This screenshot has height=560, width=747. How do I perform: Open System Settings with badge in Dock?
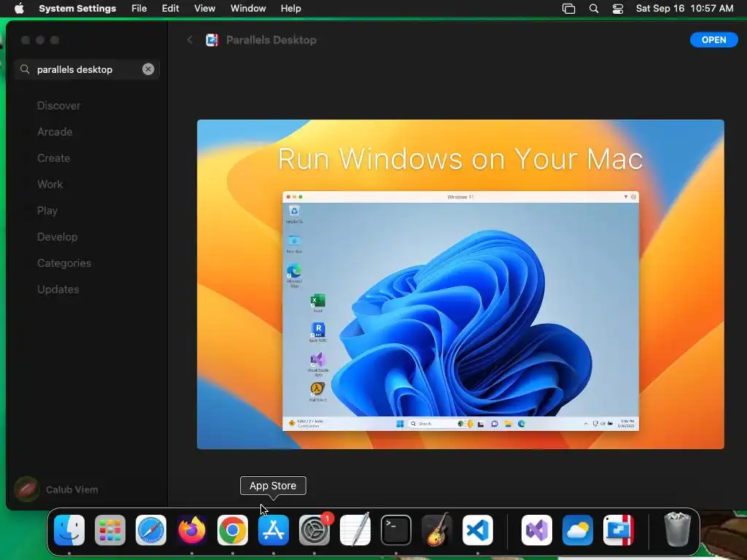(314, 530)
